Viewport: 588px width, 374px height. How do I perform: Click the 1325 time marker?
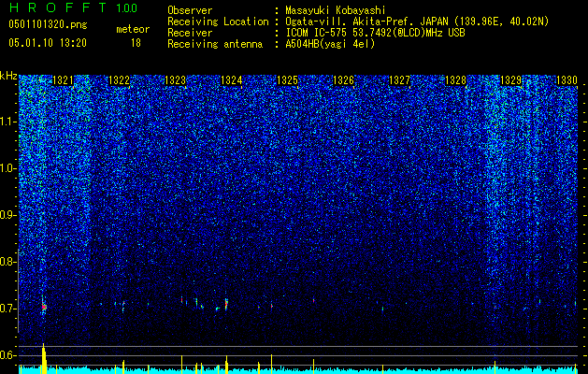tap(287, 80)
